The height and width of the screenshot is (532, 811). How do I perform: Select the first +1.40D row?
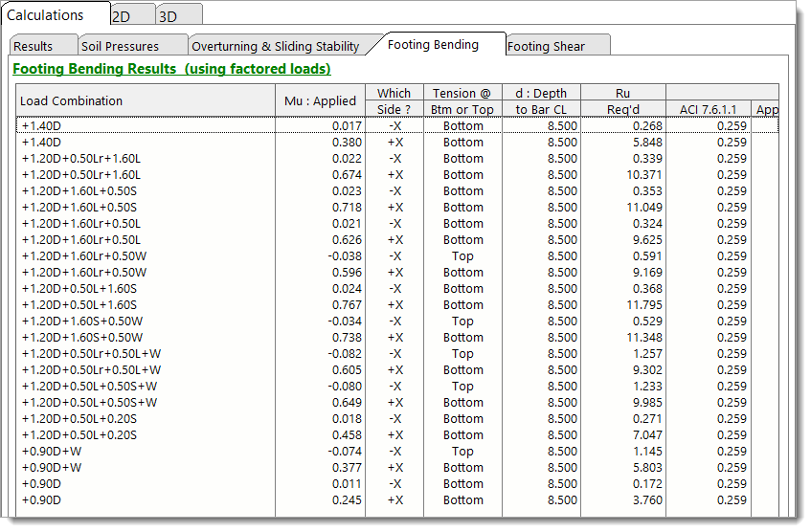[x=144, y=125]
